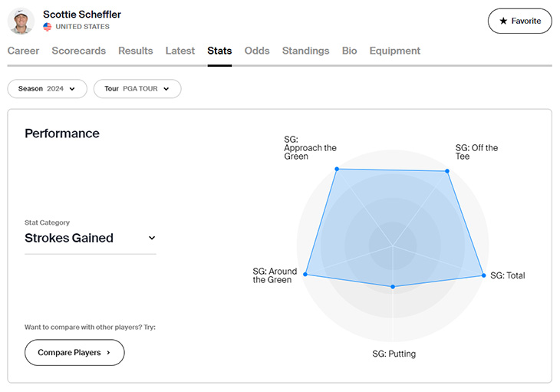This screenshot has height=392, width=560.
Task: Click Scottie Scheffler's profile photo
Action: [x=21, y=21]
